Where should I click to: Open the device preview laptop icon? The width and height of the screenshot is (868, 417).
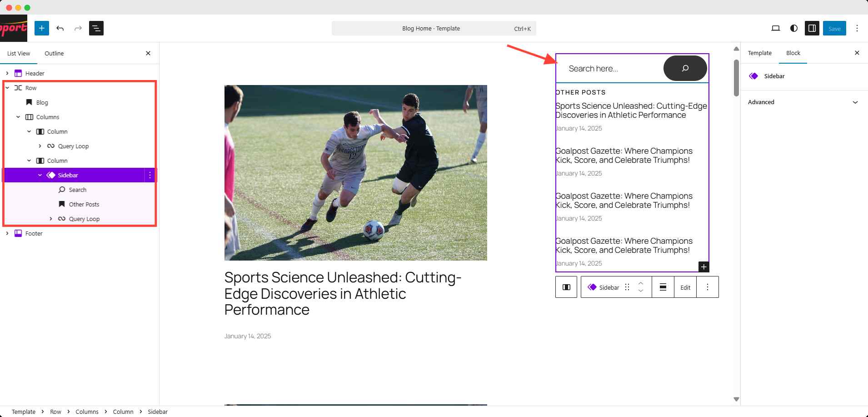[776, 28]
